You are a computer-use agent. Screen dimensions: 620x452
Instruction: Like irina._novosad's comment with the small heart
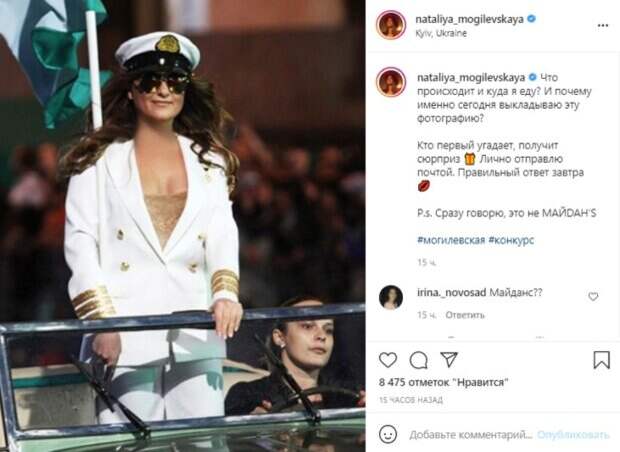(x=593, y=296)
